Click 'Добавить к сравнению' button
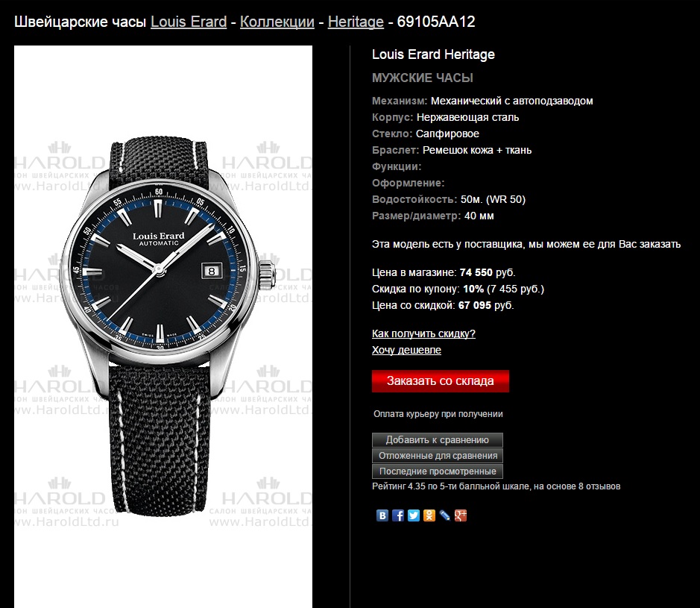The height and width of the screenshot is (608, 700). click(x=438, y=440)
